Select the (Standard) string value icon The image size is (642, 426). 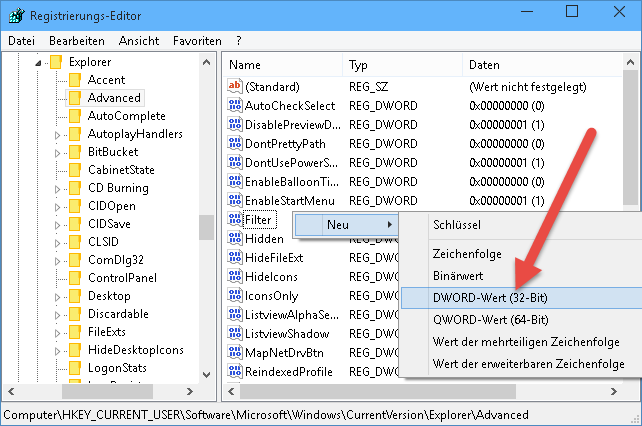[x=235, y=87]
